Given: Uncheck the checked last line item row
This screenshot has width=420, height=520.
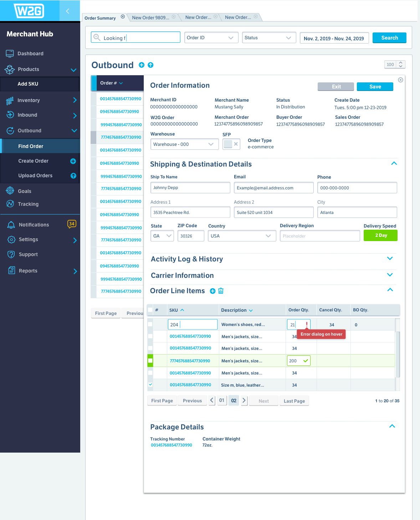Looking at the screenshot, I should pyautogui.click(x=150, y=384).
